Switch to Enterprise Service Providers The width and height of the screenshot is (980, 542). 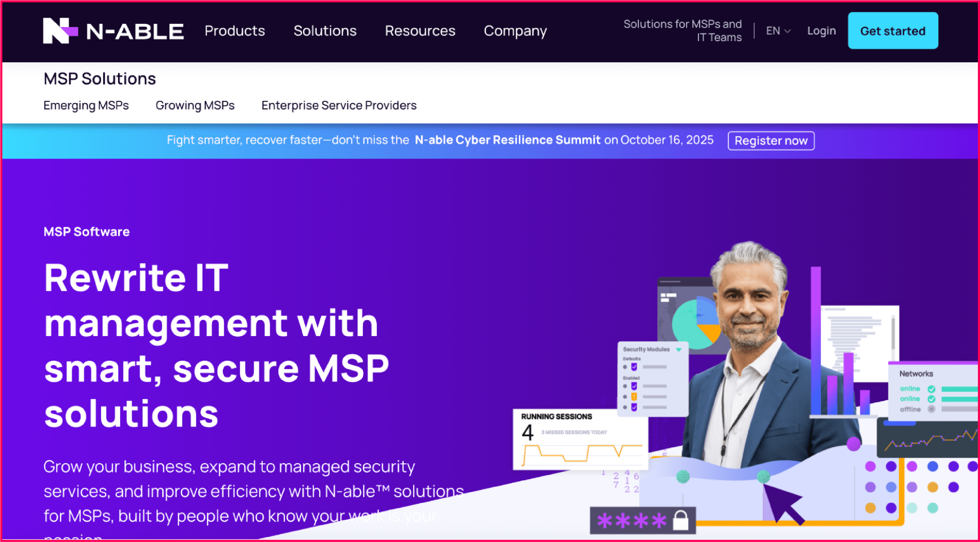339,106
